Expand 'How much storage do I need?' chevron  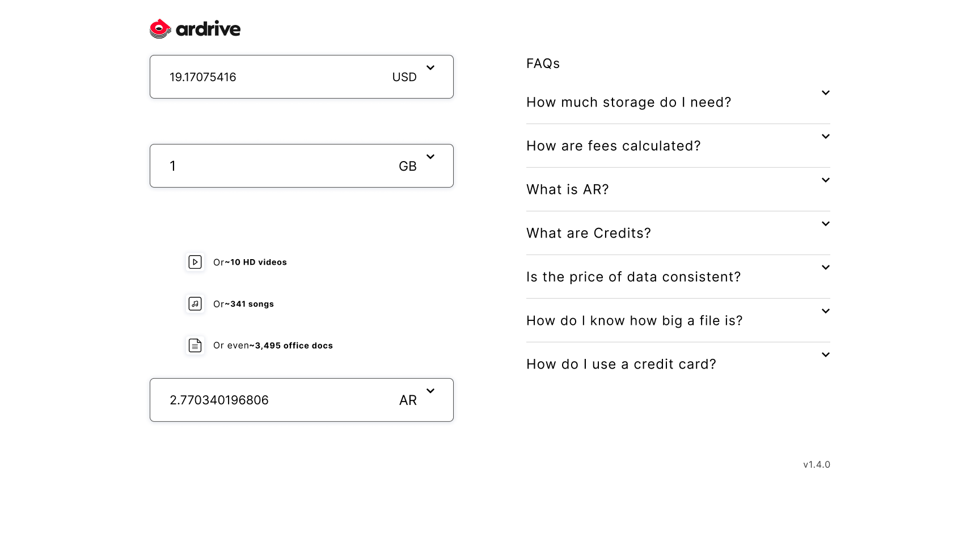point(826,93)
